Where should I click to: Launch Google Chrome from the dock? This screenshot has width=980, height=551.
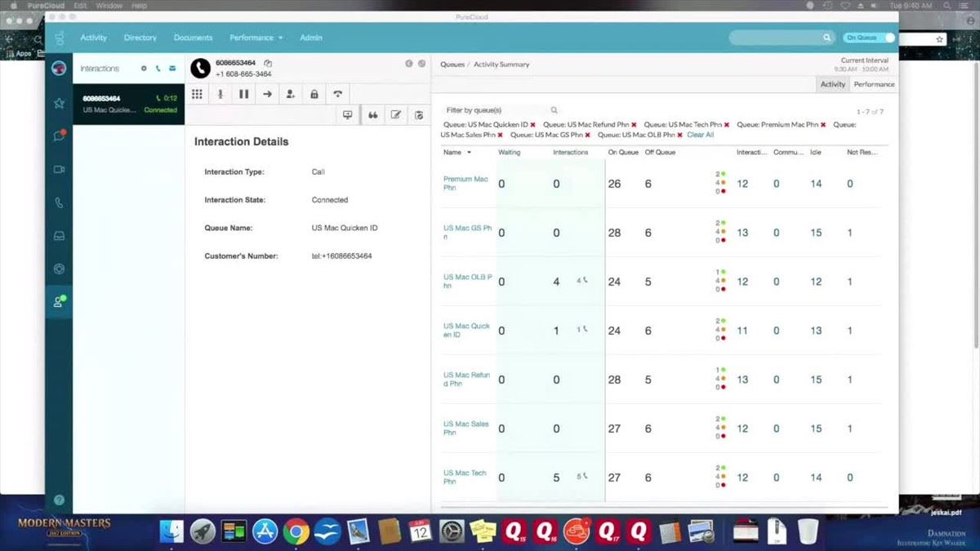tap(296, 532)
